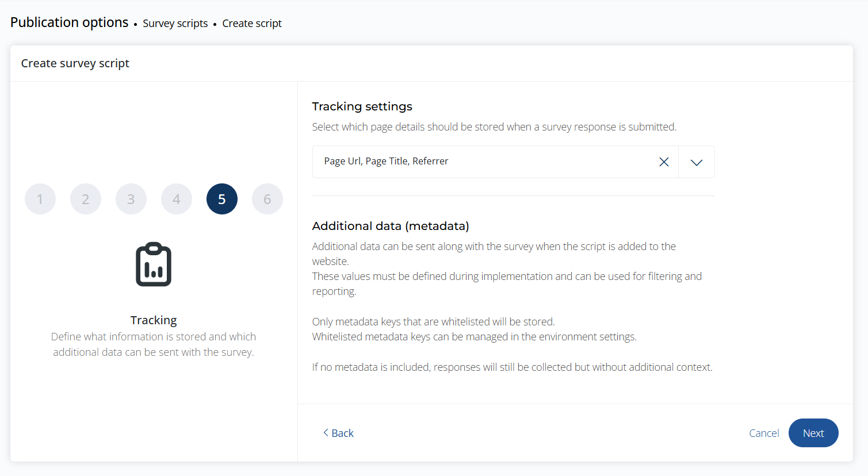
Task: Click the 'Only metadata keys that are whitelisted' text
Action: [x=434, y=321]
